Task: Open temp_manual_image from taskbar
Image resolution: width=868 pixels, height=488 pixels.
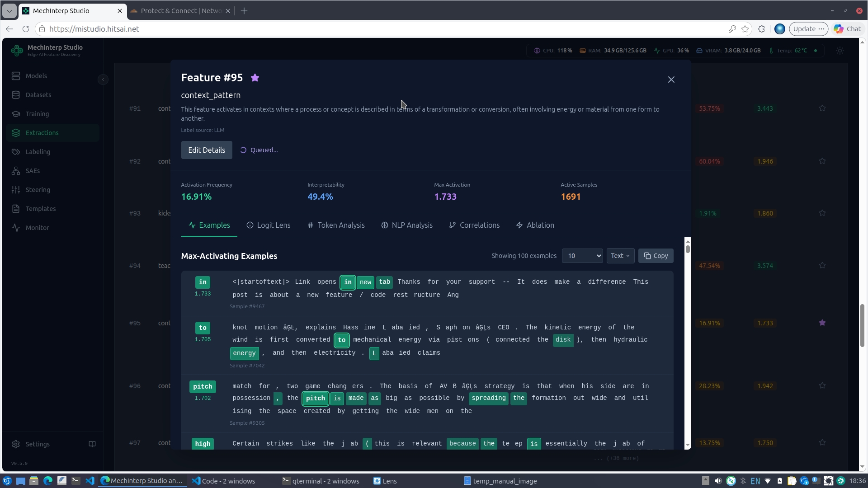Action: pos(500,481)
